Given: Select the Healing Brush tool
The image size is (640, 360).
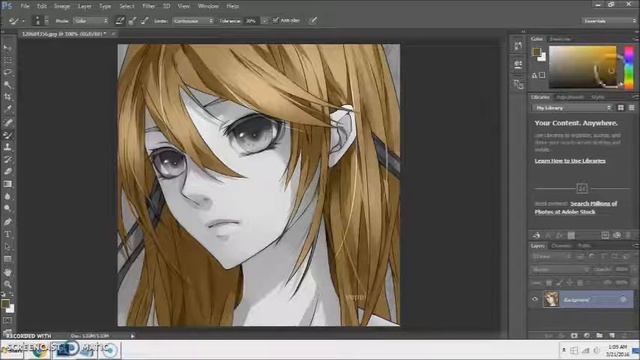Looking at the screenshot, I should click(7, 122).
